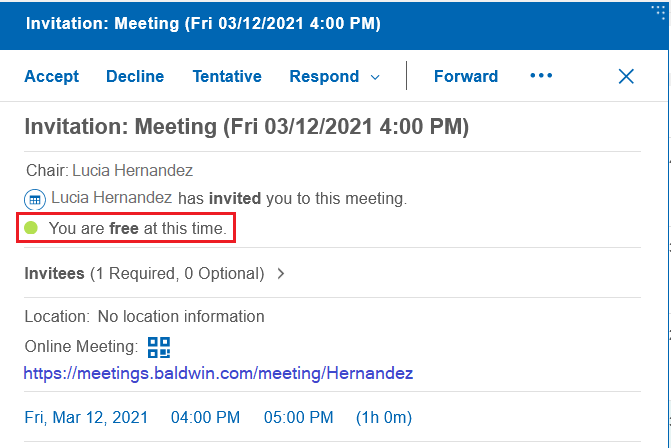Click the 'You are free at this time' status

(x=138, y=229)
